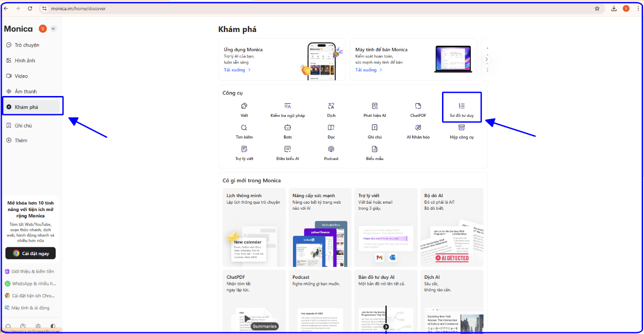Viewport: 644px width, 334px height.
Task: Open the Viết writing tool
Action: (x=244, y=110)
